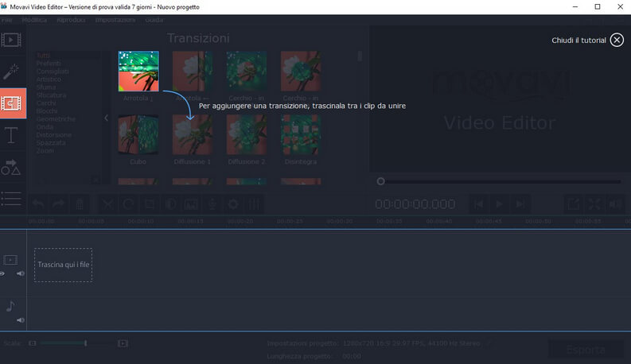Mute the video track speaker
The width and height of the screenshot is (631, 364).
tap(20, 273)
